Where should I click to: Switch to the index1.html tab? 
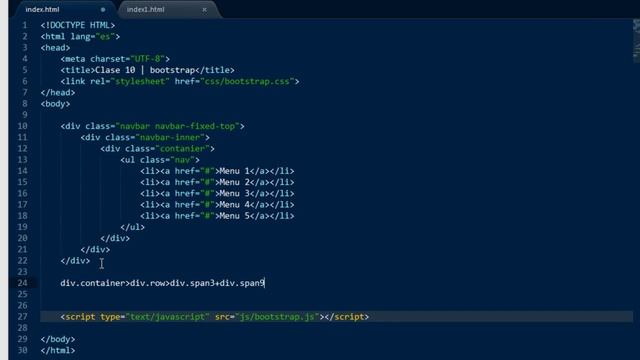[145, 9]
